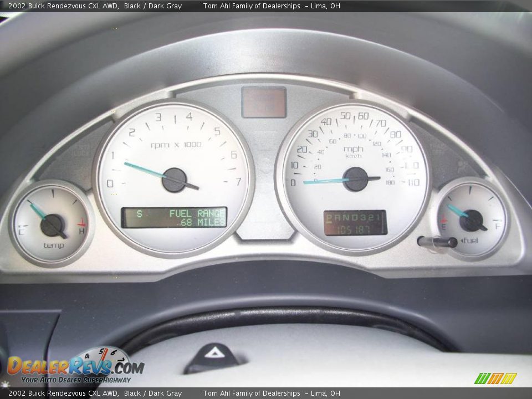Click the top 'Tom Ahl Family of Dealerships' caption

(x=252, y=6)
